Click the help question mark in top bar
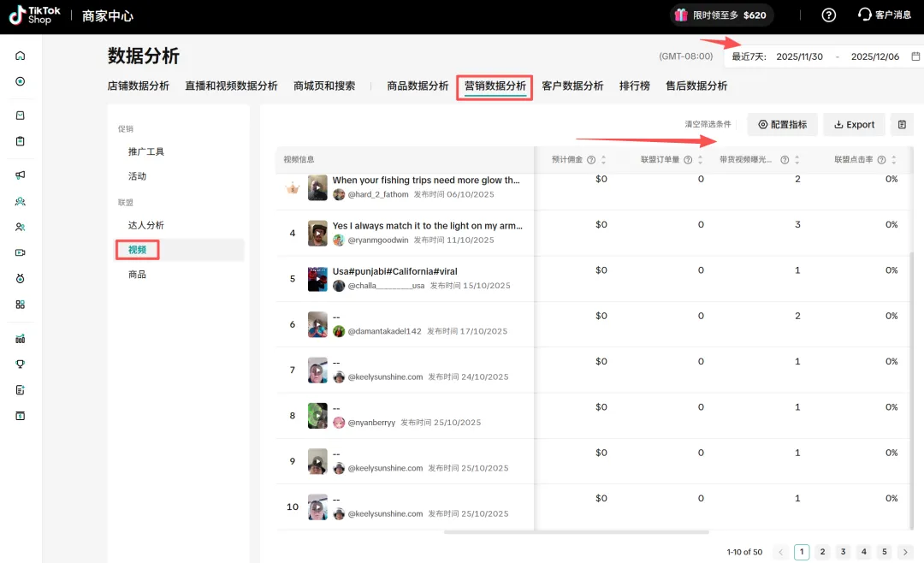 [x=828, y=15]
